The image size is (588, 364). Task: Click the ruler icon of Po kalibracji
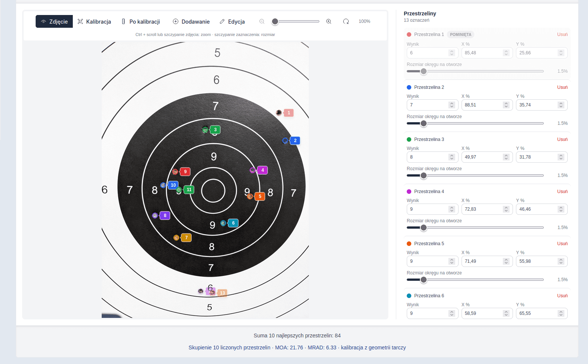click(x=123, y=21)
